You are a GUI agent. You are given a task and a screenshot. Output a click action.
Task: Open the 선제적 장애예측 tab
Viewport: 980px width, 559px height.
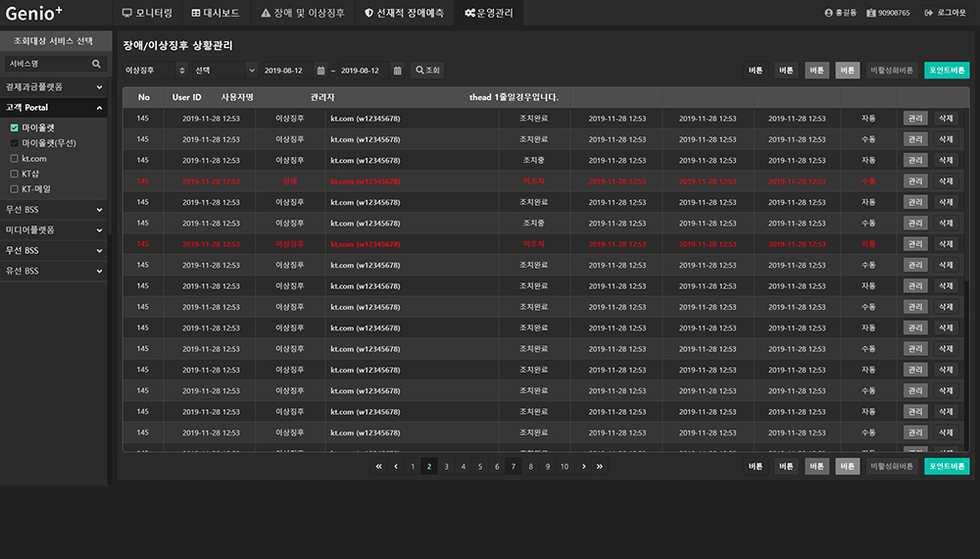tap(405, 13)
